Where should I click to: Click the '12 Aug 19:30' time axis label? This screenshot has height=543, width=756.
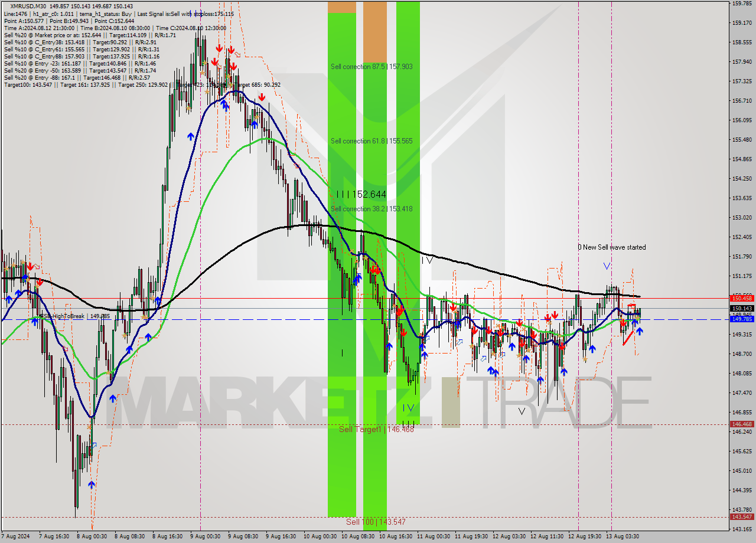[584, 537]
